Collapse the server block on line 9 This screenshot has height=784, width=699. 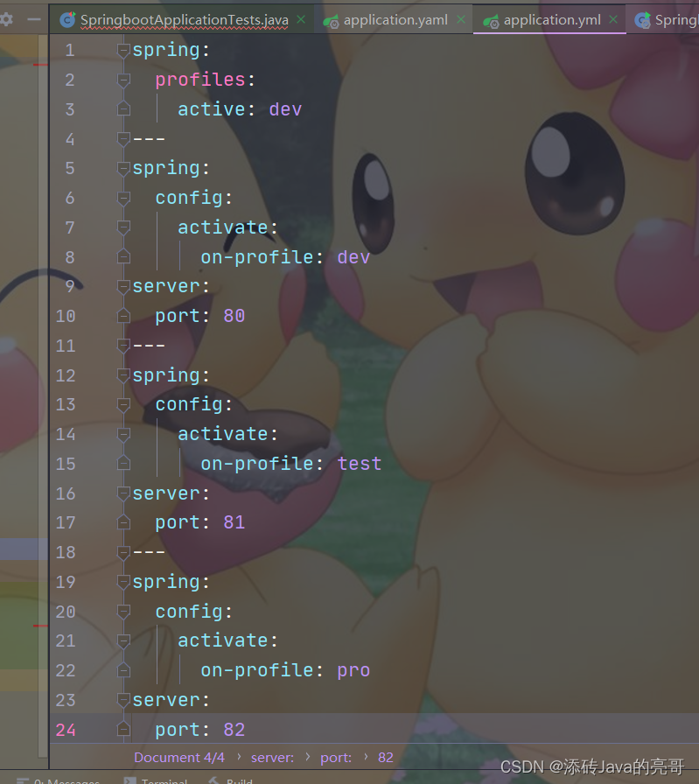(123, 286)
